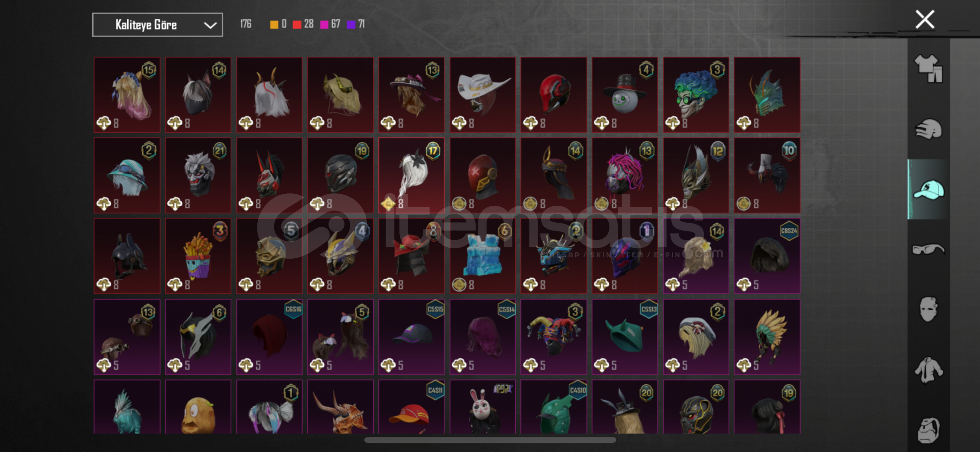Image resolution: width=980 pixels, height=452 pixels.
Task: Expand the Kaliteye Göre sort dropdown
Action: [x=157, y=25]
